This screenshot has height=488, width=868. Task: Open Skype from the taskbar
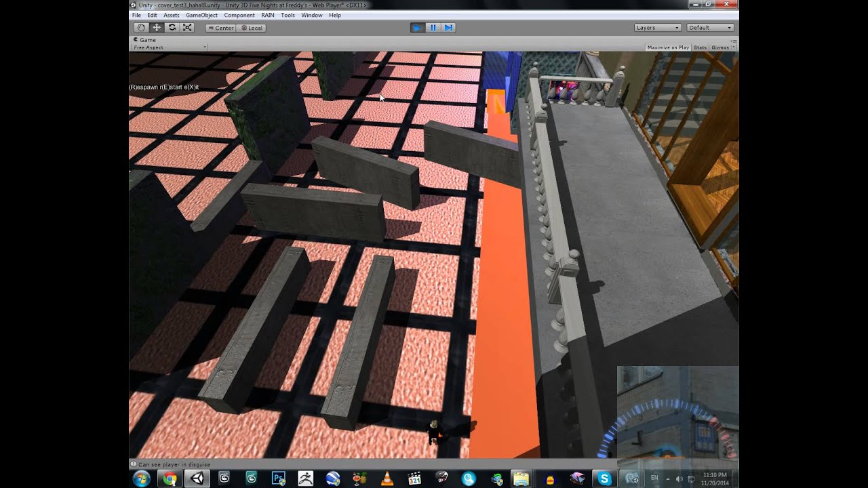click(x=604, y=479)
